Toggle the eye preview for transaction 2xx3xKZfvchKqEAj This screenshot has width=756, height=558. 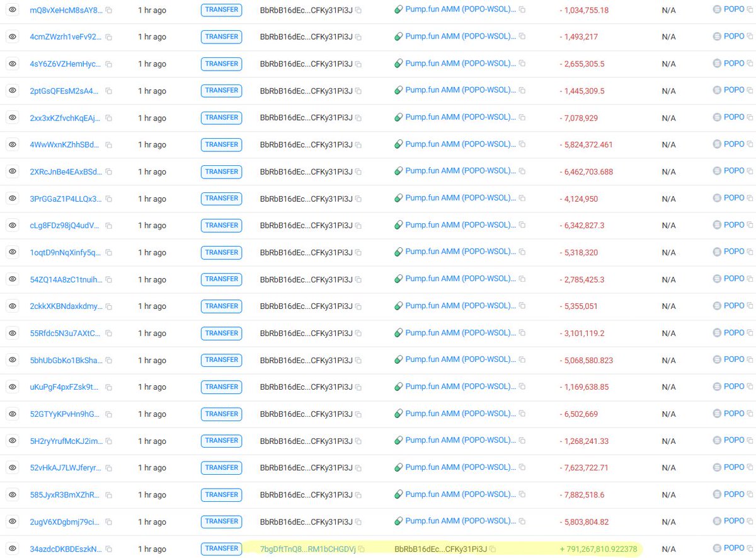pyautogui.click(x=12, y=117)
